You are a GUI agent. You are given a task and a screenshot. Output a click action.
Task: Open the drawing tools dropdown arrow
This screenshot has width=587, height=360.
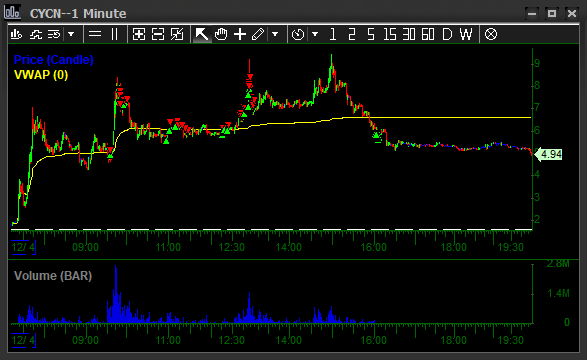[x=275, y=34]
